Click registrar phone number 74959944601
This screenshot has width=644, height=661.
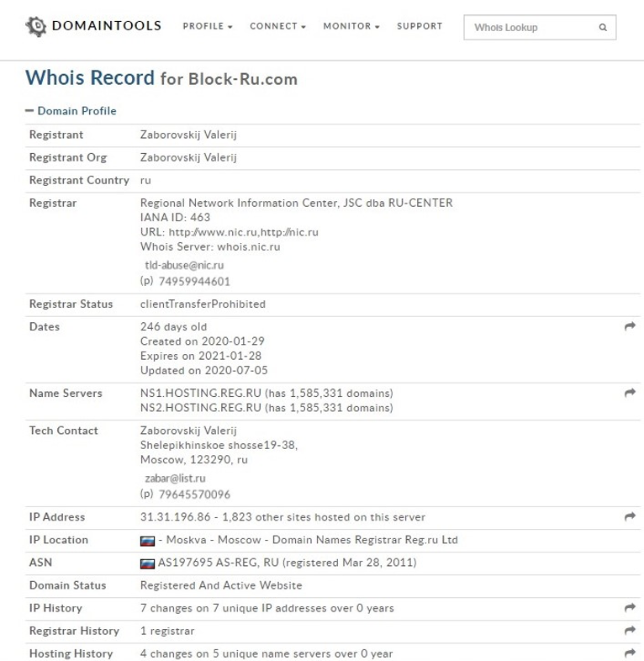point(194,282)
